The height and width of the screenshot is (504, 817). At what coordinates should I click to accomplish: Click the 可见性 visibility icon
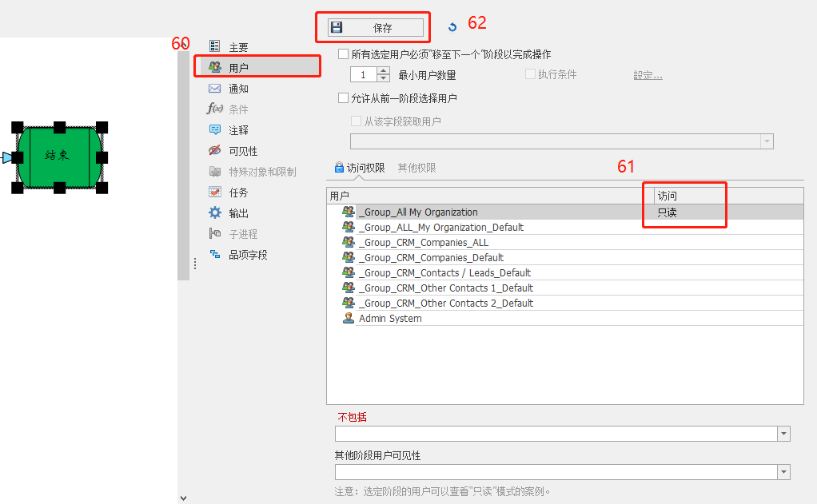tap(214, 150)
